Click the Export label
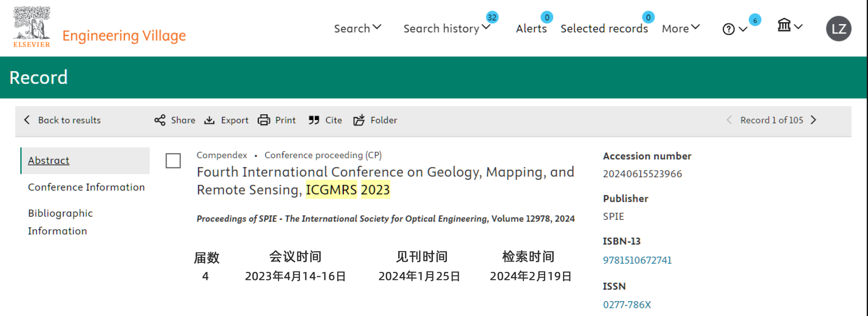Screen dimensions: 868x316 (x=235, y=120)
